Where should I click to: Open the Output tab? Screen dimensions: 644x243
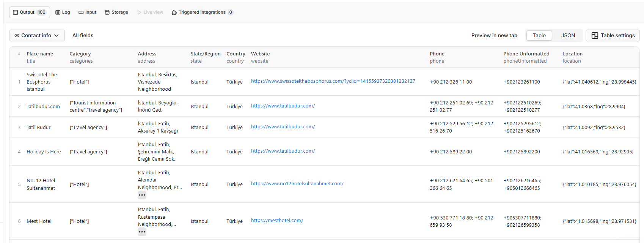click(30, 12)
